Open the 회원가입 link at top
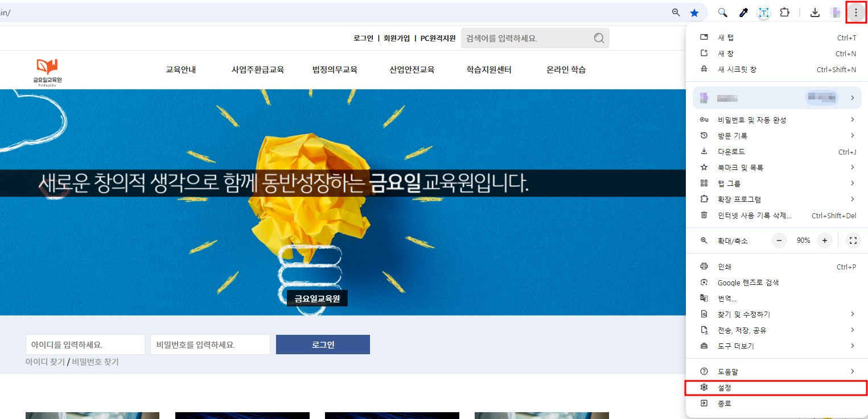868x419 pixels. click(397, 38)
